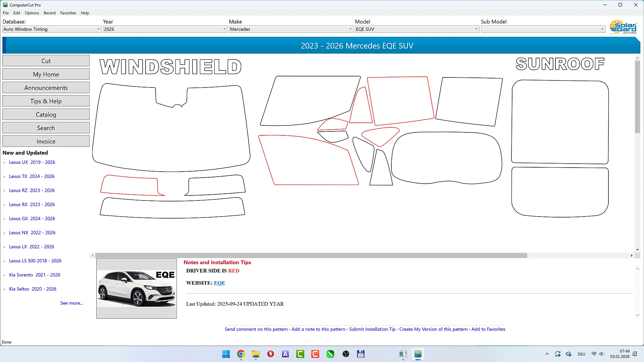Click the horizontal pattern scrollbar
The height and width of the screenshot is (362, 644).
pyautogui.click(x=311, y=256)
